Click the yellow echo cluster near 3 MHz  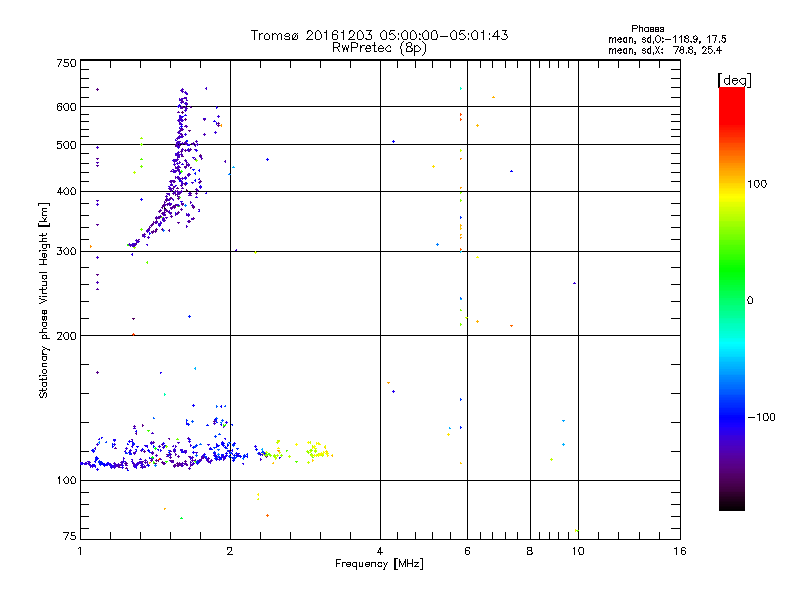pyautogui.click(x=318, y=451)
